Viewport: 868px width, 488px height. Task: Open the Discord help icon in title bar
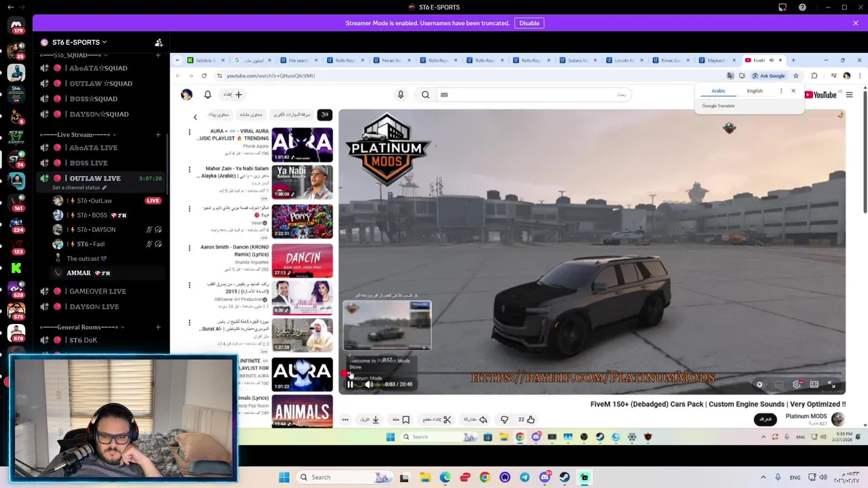point(802,7)
